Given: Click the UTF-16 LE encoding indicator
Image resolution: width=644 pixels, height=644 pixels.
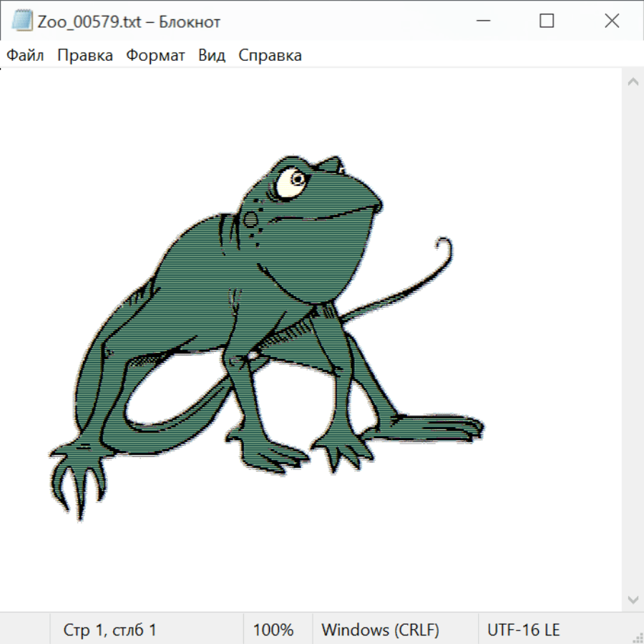Looking at the screenshot, I should click(523, 630).
